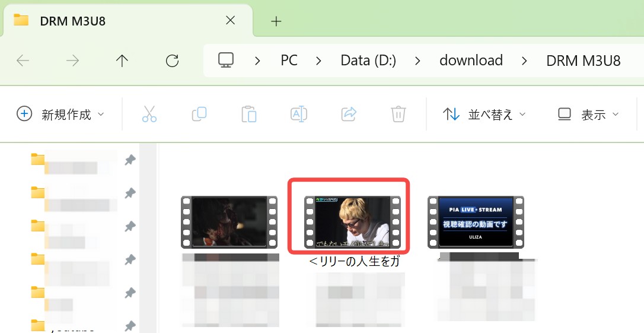
Task: Expand chevron after download in breadcrumb
Action: pyautogui.click(x=524, y=61)
